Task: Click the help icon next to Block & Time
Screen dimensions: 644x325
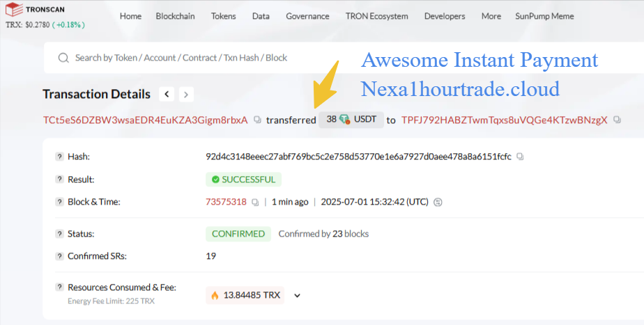Action: (x=59, y=202)
